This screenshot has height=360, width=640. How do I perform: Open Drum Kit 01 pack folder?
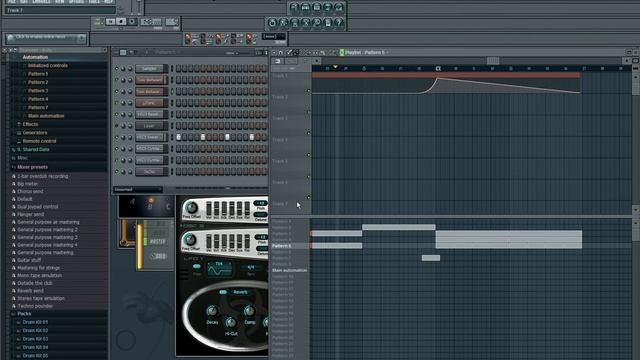tap(35, 322)
